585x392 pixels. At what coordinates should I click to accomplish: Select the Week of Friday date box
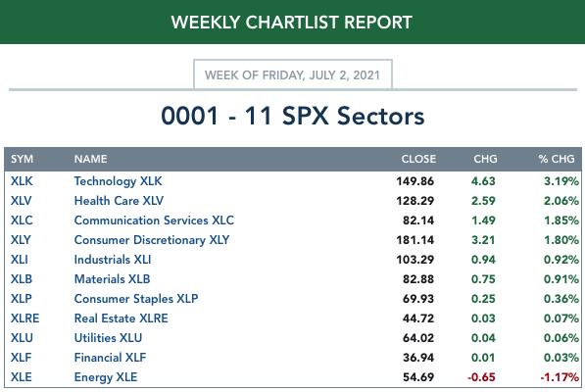click(x=292, y=74)
